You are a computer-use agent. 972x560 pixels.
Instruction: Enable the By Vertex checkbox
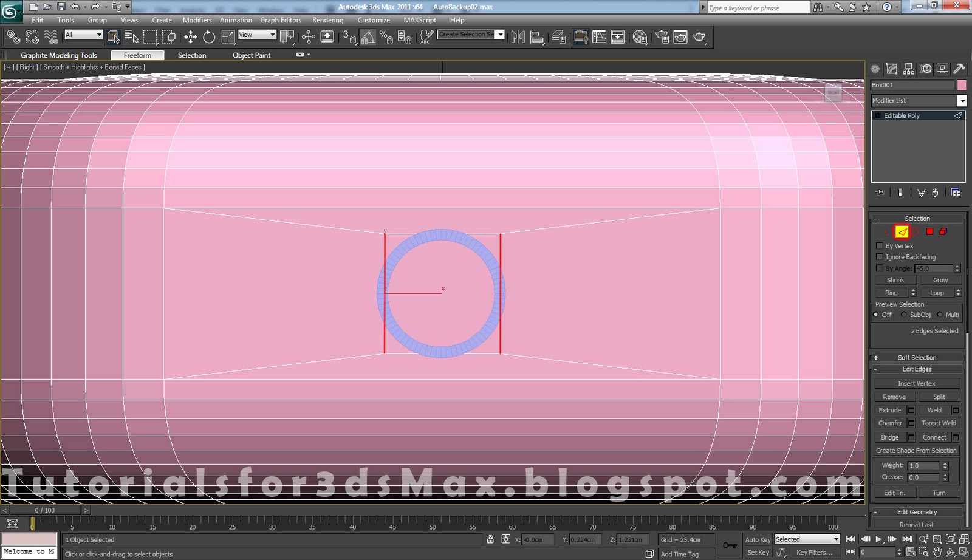879,245
